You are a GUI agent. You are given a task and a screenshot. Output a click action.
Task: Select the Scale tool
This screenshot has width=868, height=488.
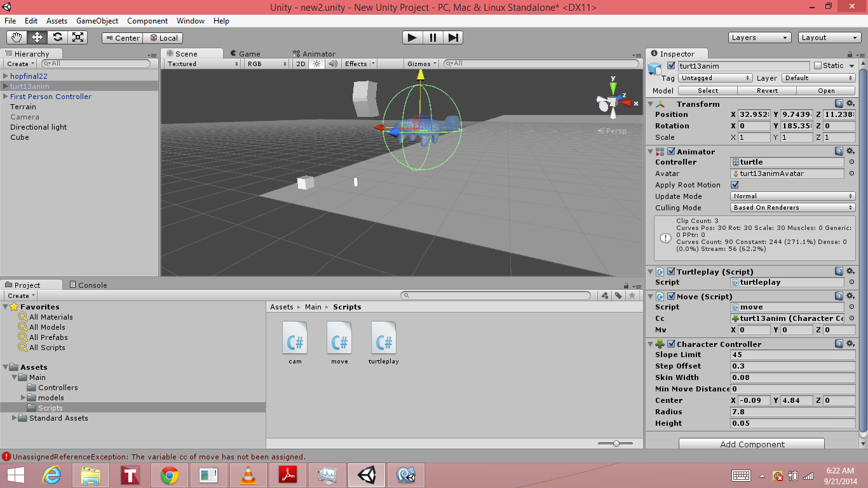coord(78,37)
